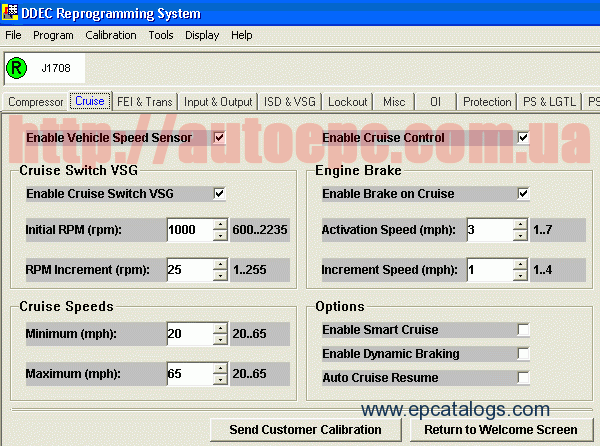Click the 600..2235 range text
This screenshot has width=600, height=446.
[260, 230]
